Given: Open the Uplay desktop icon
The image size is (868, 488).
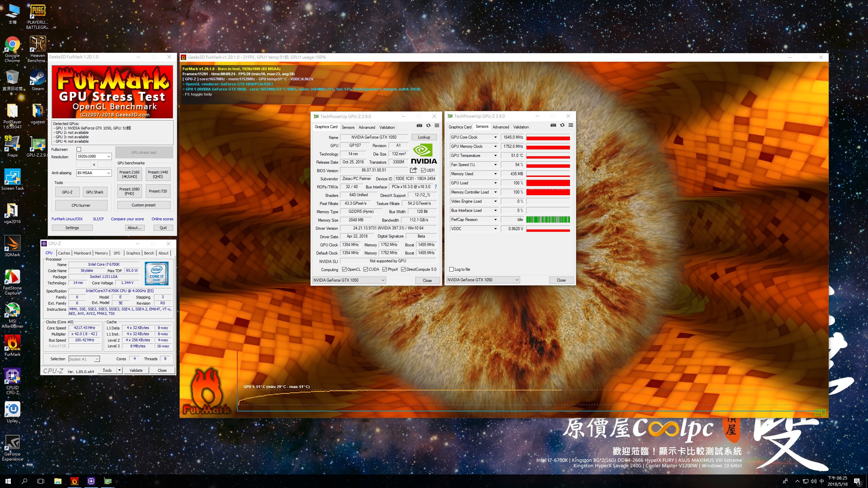Looking at the screenshot, I should (12, 412).
